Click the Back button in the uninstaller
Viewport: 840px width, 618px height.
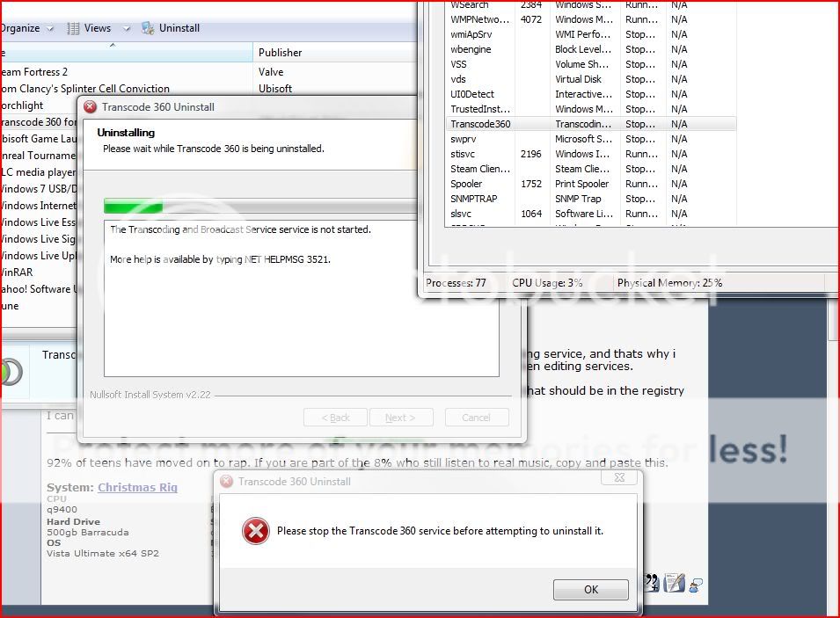(335, 418)
